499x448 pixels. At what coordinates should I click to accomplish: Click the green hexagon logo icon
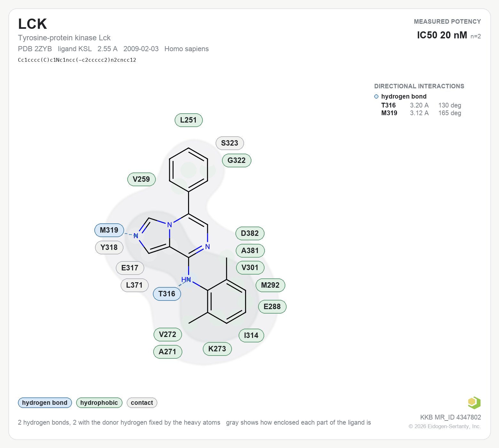[474, 403]
